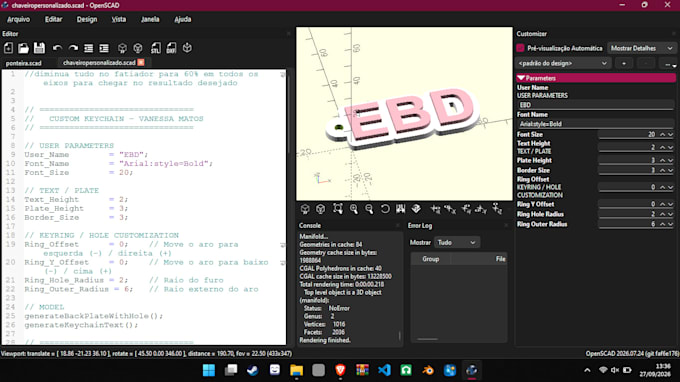Indent the code with the editor toolbar icon
The width and height of the screenshot is (680, 382).
(104, 48)
